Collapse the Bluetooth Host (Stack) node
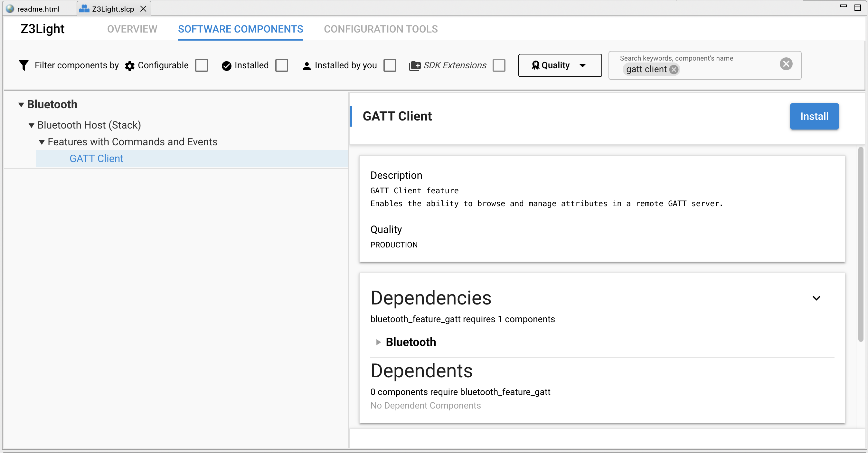This screenshot has width=868, height=453. (31, 125)
